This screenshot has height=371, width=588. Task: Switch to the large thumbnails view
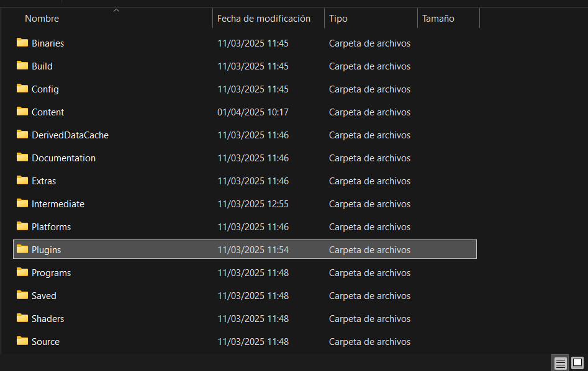[x=577, y=363]
